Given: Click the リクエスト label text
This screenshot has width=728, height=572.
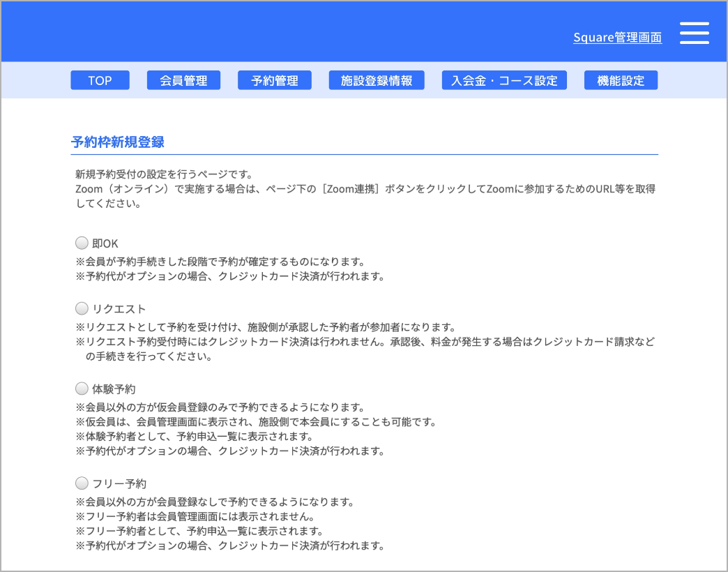Looking at the screenshot, I should (x=119, y=309).
